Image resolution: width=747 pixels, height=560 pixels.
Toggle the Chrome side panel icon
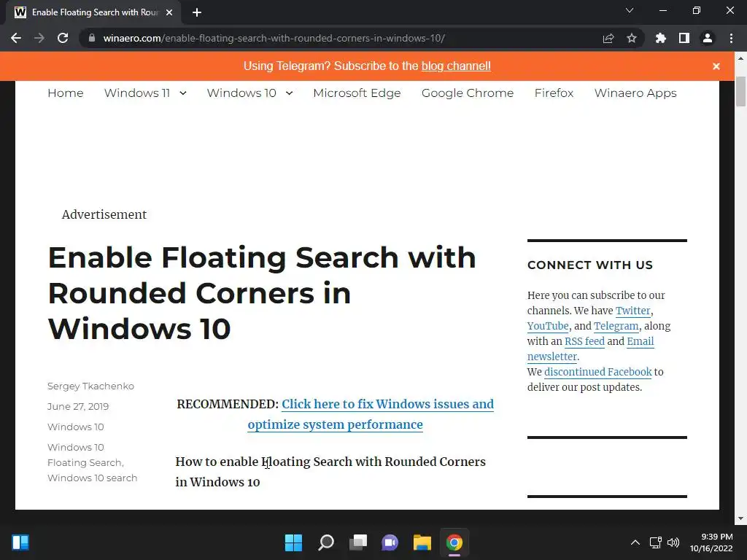(684, 38)
